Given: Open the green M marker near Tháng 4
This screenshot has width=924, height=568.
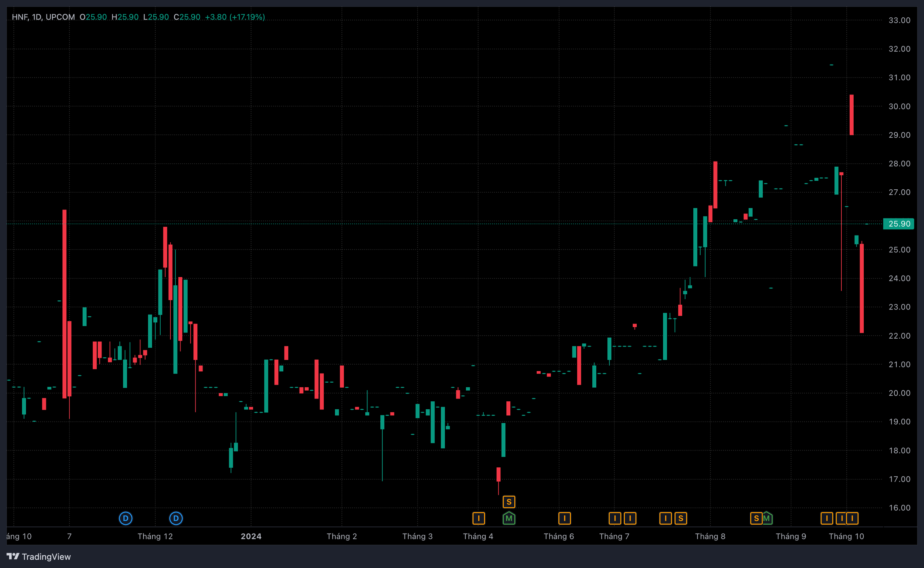Looking at the screenshot, I should click(x=509, y=518).
